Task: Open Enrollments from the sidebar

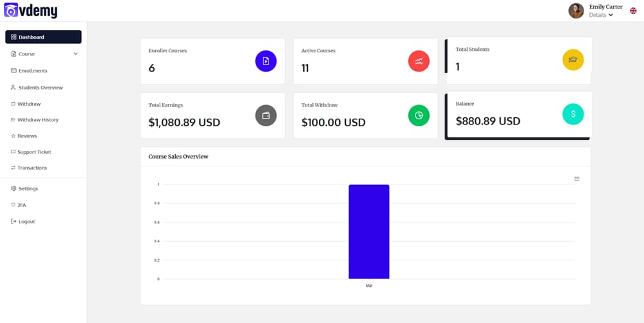Action: pyautogui.click(x=33, y=71)
